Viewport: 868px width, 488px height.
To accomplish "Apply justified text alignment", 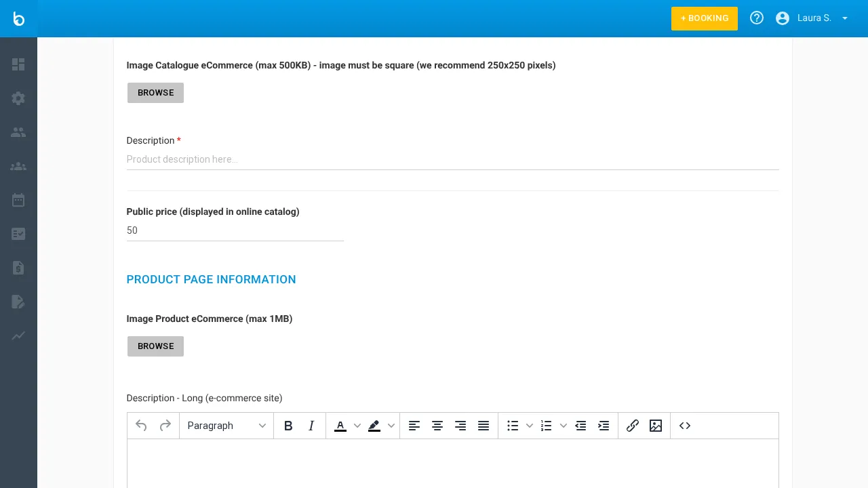I will [x=484, y=426].
